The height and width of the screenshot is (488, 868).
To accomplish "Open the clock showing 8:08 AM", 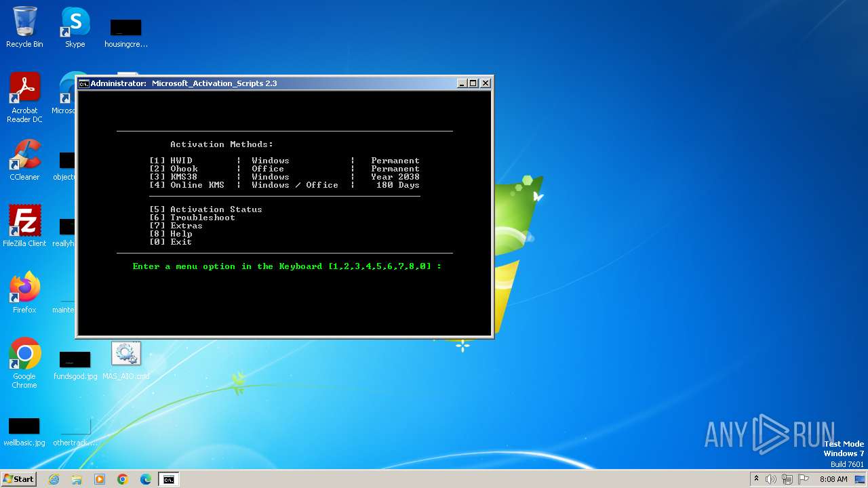I will [833, 479].
